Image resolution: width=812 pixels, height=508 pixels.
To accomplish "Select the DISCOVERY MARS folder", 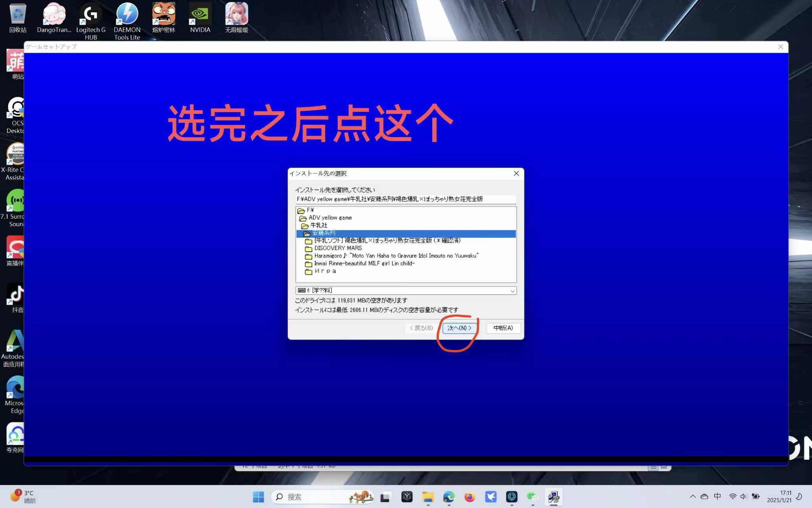I will pyautogui.click(x=338, y=248).
